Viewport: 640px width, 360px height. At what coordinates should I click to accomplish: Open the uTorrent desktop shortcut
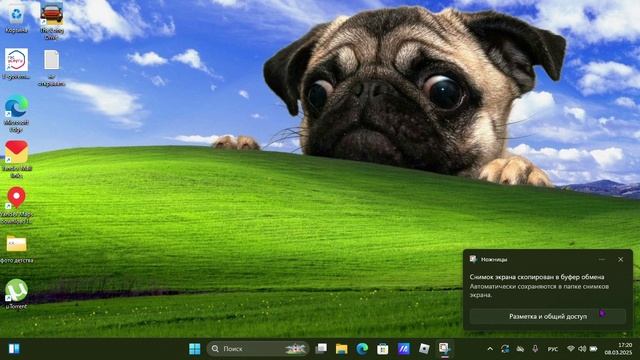point(16,294)
